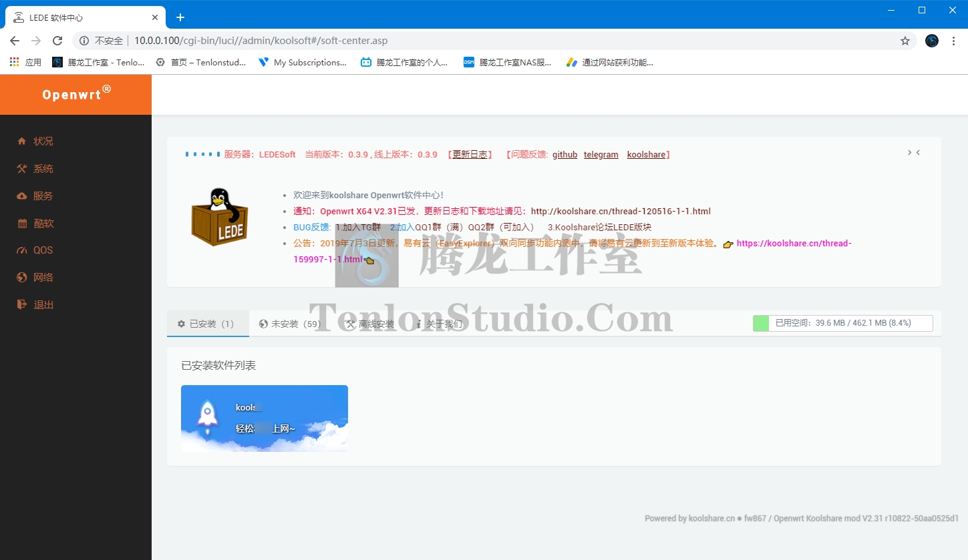
Task: Open the github feedback link
Action: 565,155
